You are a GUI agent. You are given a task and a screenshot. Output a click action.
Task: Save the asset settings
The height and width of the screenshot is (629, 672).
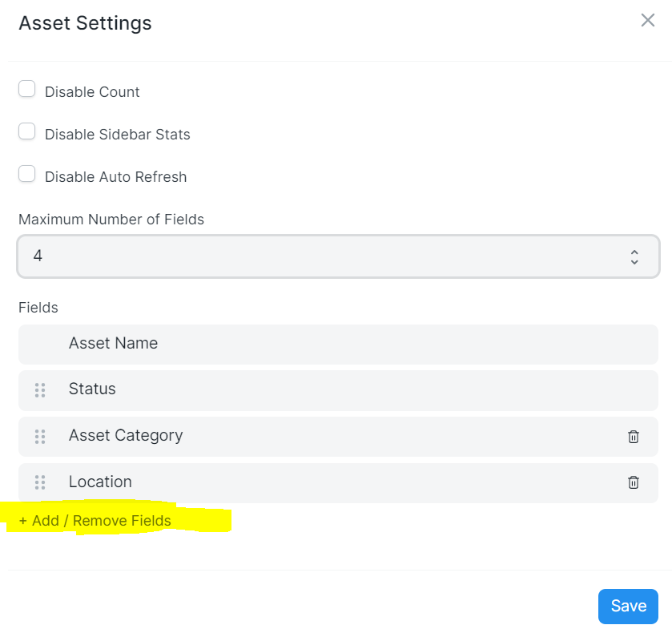coord(628,606)
